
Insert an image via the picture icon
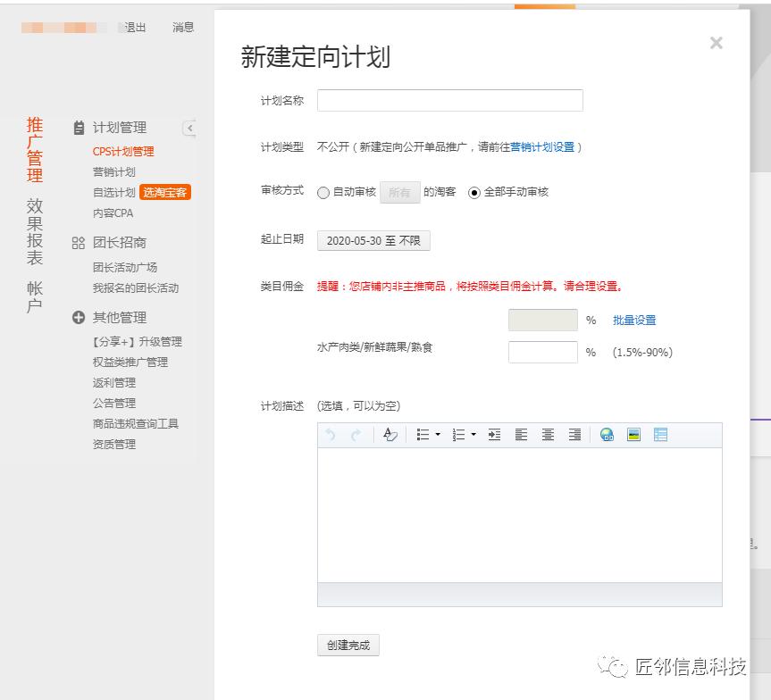[x=634, y=435]
